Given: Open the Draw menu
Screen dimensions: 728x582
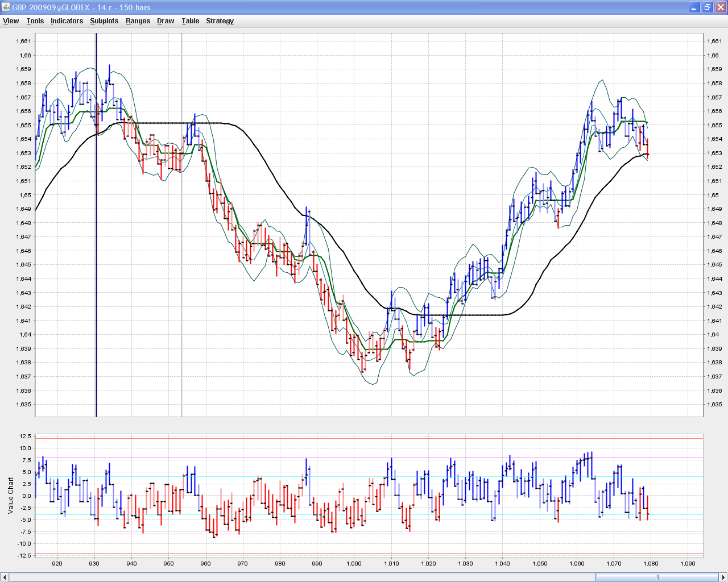Looking at the screenshot, I should [x=166, y=21].
